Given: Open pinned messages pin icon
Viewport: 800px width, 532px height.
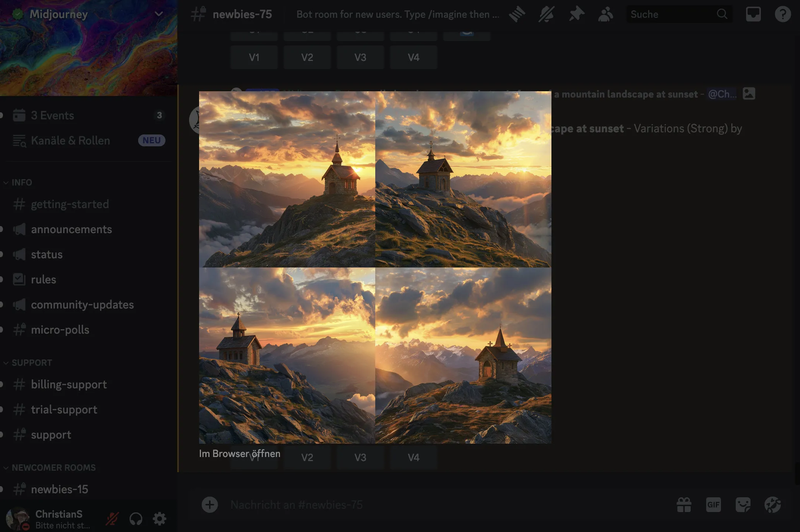Looking at the screenshot, I should [x=576, y=14].
